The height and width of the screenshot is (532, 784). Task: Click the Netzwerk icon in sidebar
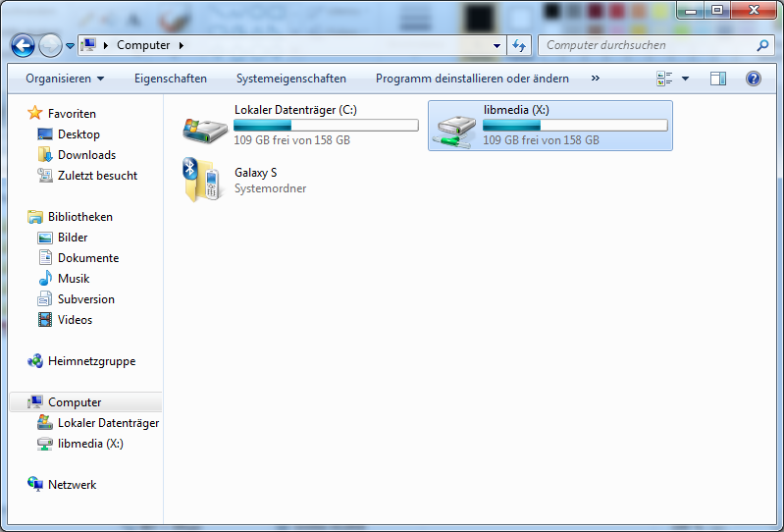[x=35, y=484]
